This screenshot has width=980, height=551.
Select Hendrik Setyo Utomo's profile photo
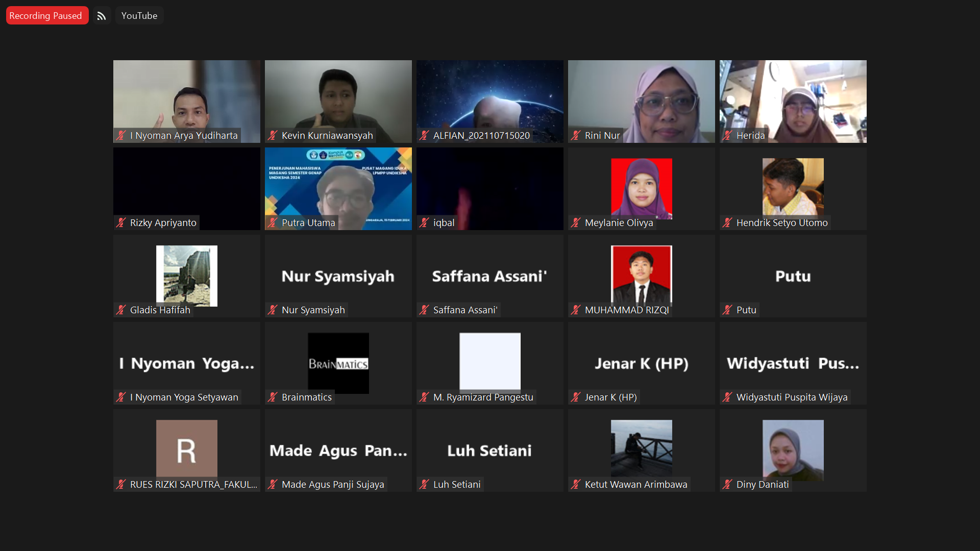(x=793, y=187)
